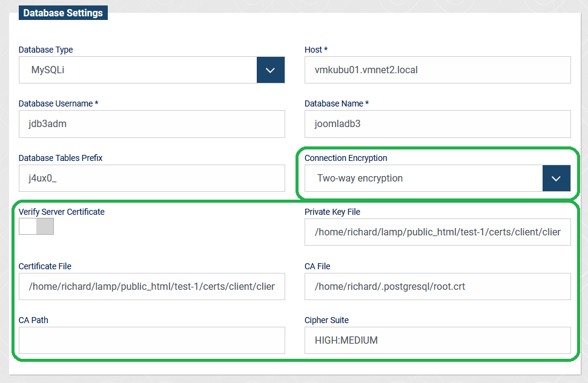Click the Database Settings heading
588x383 pixels.
pyautogui.click(x=63, y=13)
